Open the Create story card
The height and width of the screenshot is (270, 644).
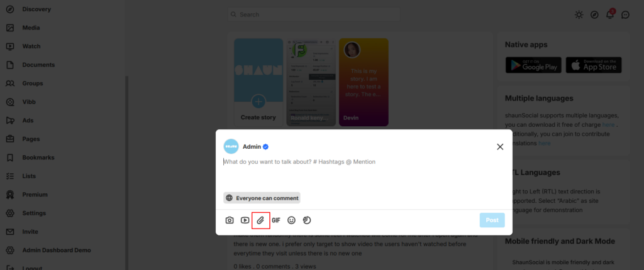pyautogui.click(x=258, y=82)
